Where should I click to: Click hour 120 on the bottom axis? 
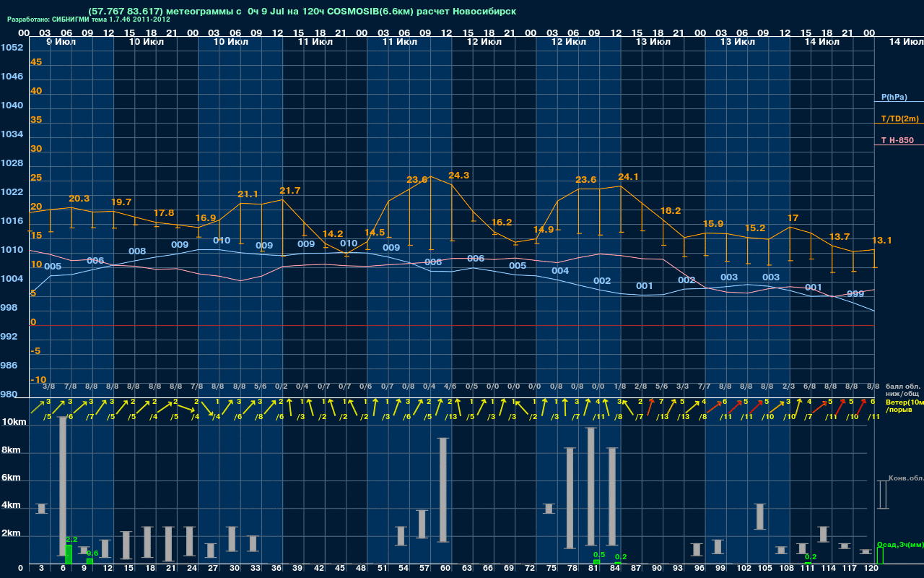click(871, 569)
